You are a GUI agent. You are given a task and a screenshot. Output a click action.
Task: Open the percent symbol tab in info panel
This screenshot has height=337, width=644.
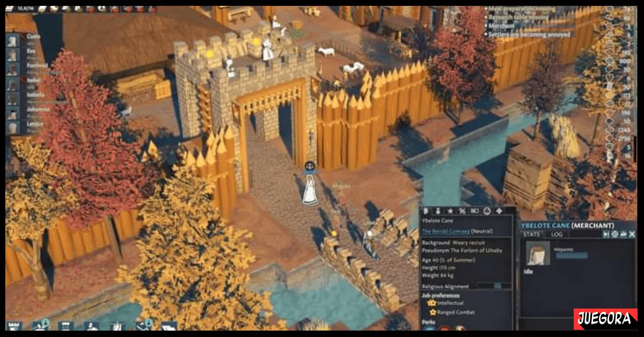(x=462, y=211)
